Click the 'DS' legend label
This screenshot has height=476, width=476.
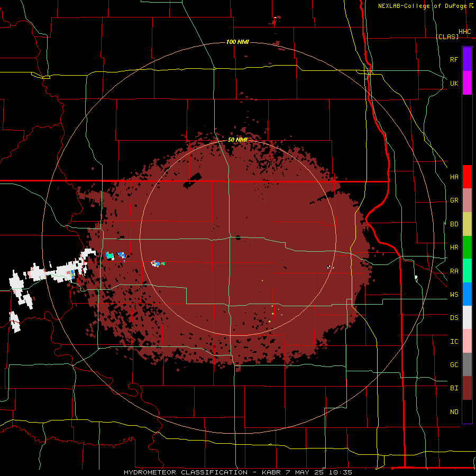(454, 318)
